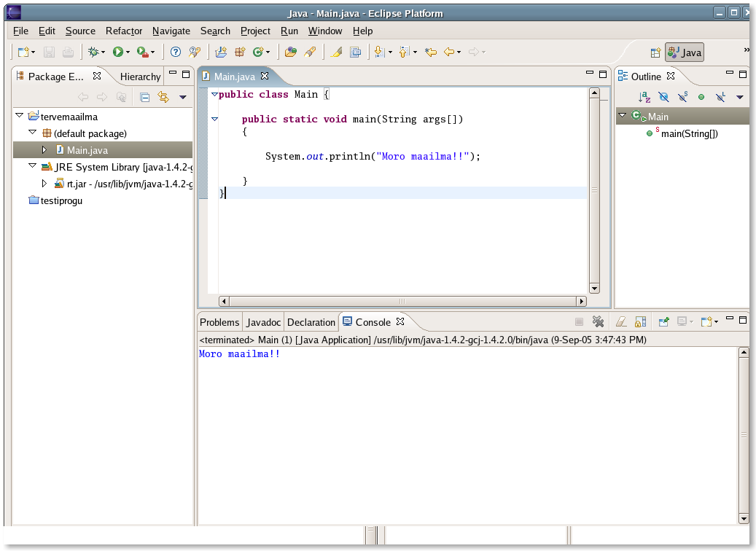Click the New Java Project icon
756x551 pixels.
tap(221, 52)
